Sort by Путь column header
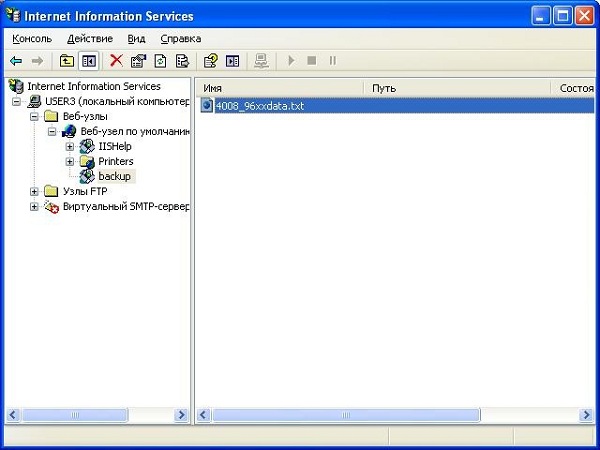 [x=457, y=88]
